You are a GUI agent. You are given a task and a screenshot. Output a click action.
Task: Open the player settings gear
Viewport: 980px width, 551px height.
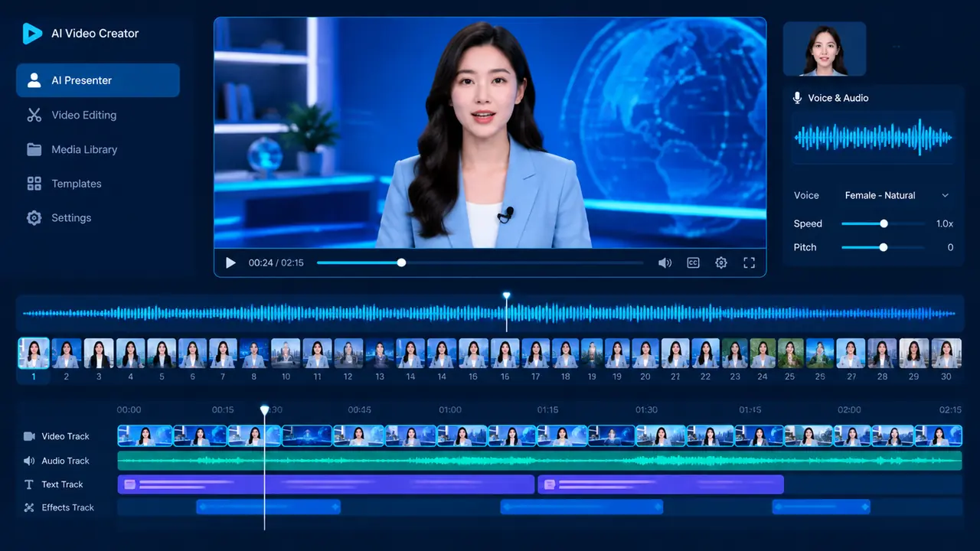tap(721, 262)
